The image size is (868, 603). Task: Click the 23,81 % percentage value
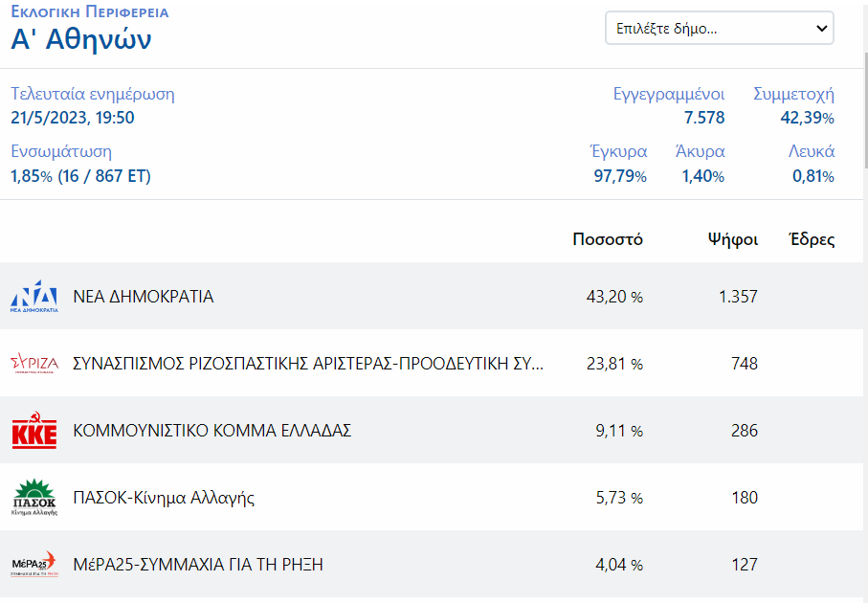614,364
